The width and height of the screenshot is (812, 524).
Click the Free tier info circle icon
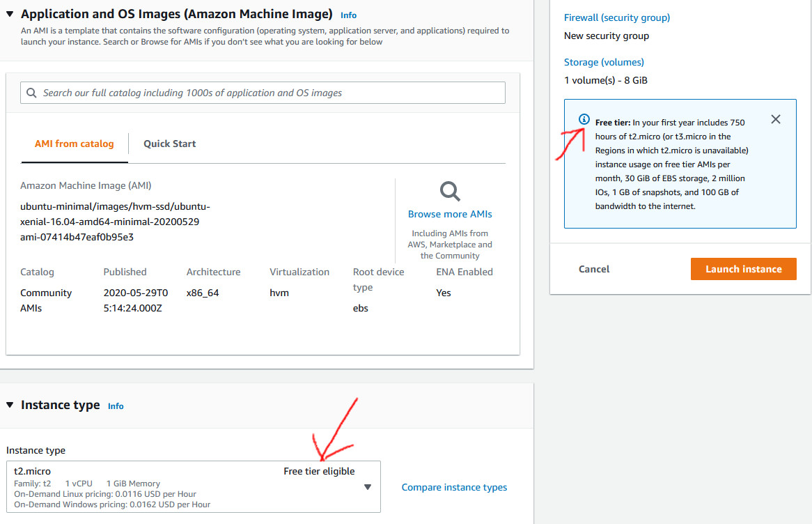click(584, 119)
